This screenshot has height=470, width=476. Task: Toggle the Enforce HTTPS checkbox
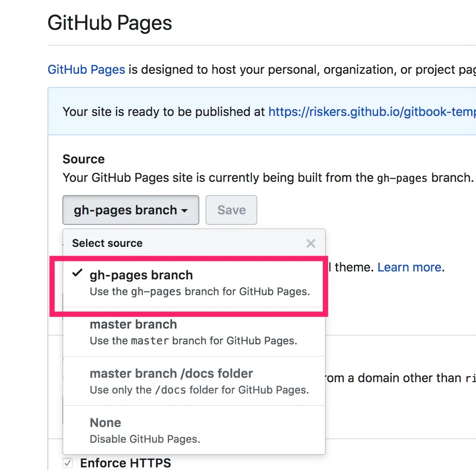pos(68,463)
